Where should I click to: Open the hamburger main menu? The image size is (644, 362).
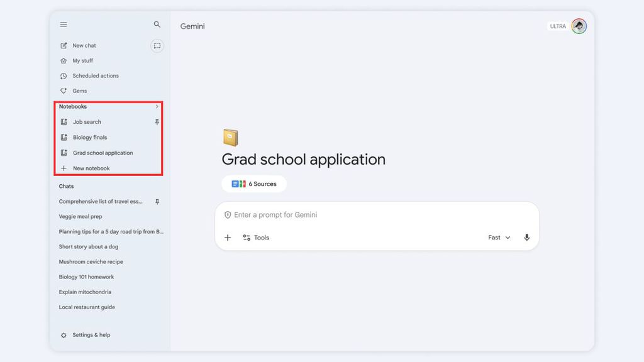(64, 25)
